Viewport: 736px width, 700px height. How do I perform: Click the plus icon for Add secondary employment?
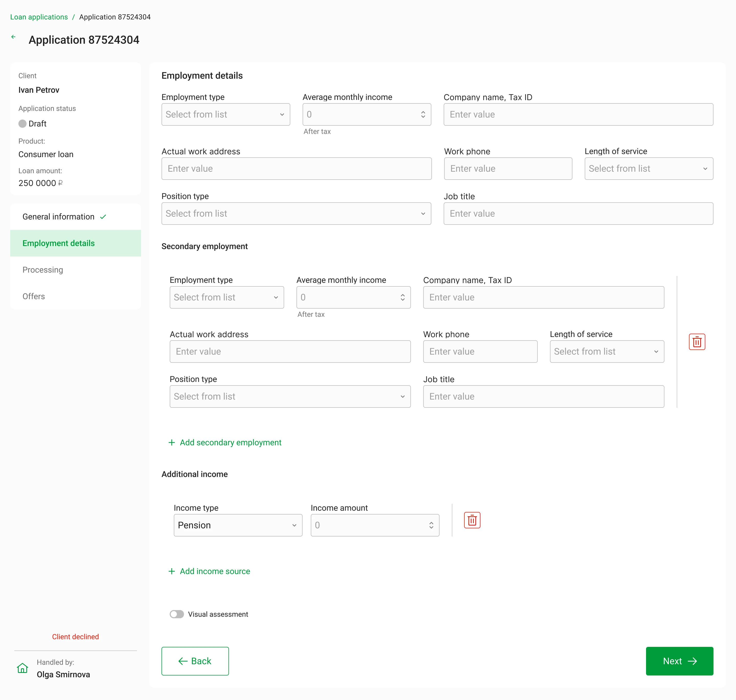pos(172,442)
